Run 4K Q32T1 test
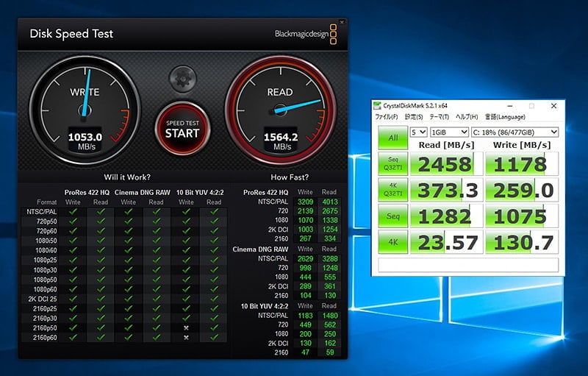 point(393,190)
